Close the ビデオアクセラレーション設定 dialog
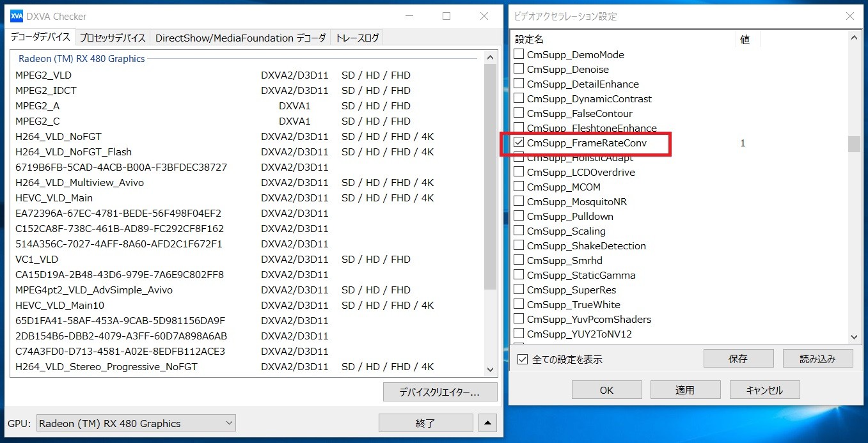This screenshot has height=443, width=868. (x=849, y=16)
